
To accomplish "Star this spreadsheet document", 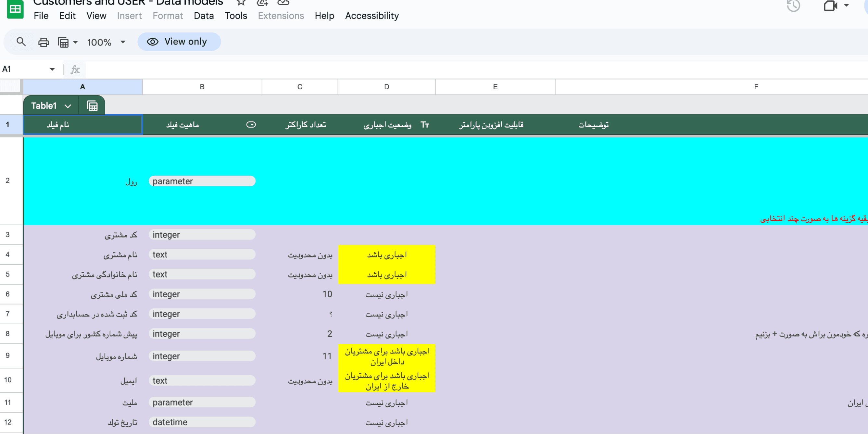I will (x=241, y=3).
